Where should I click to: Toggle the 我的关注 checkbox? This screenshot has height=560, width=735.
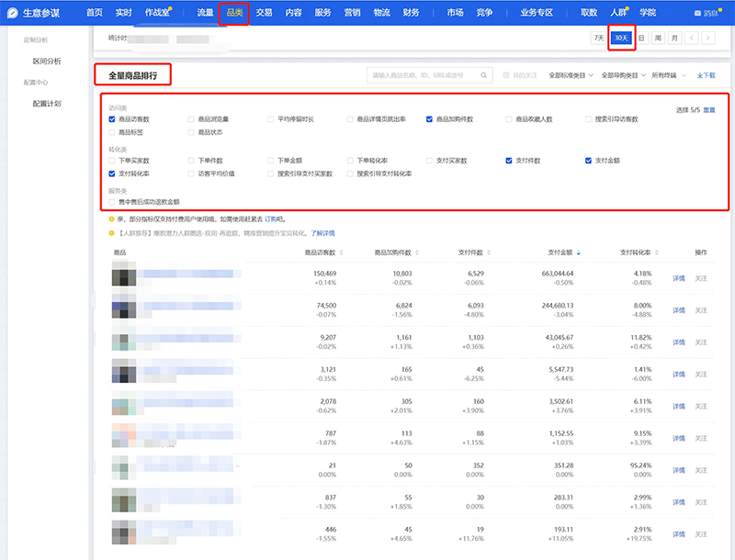[506, 75]
